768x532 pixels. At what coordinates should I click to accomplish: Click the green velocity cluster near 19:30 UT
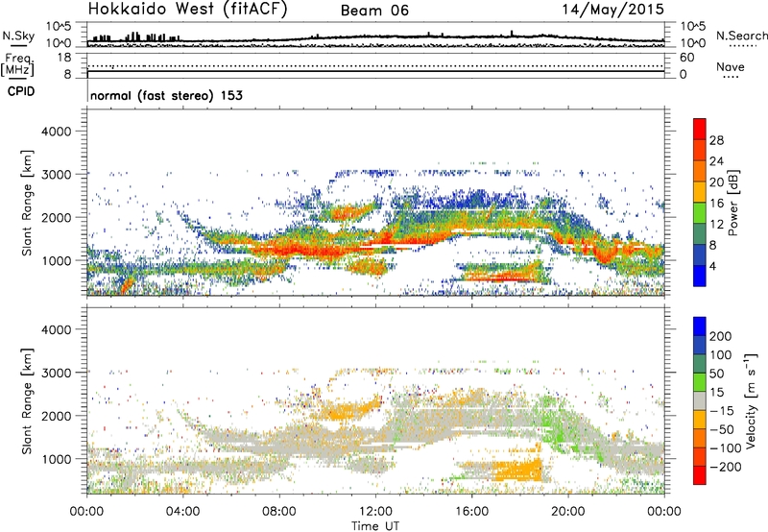click(x=556, y=427)
